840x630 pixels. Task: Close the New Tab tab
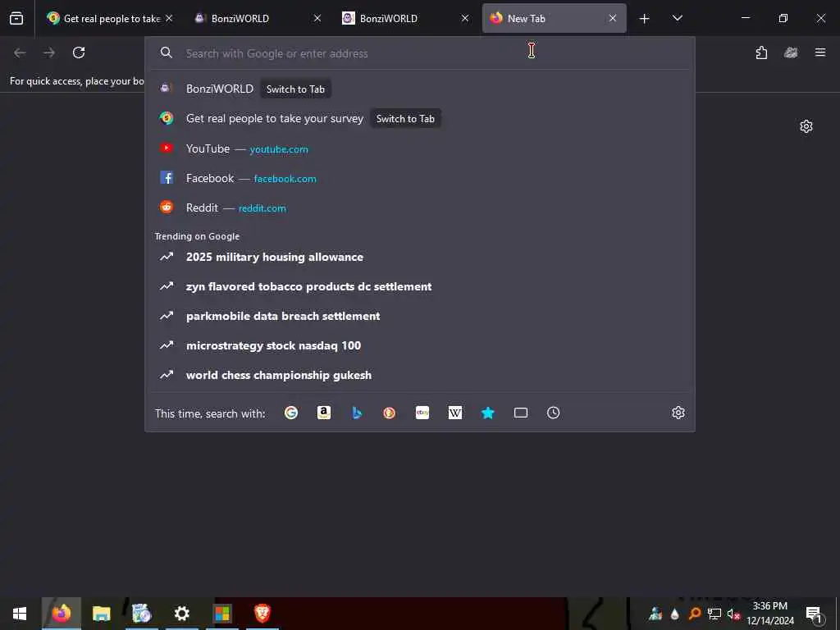612,18
